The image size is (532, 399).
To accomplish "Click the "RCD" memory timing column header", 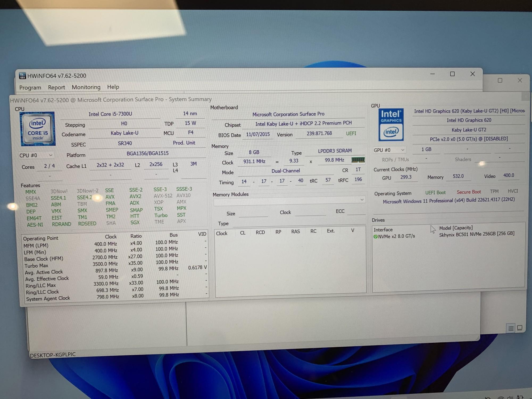I will (260, 232).
